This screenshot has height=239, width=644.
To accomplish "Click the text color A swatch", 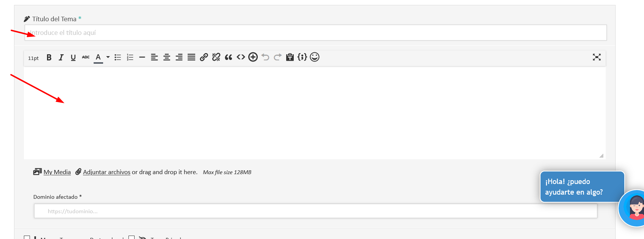I will tap(98, 58).
